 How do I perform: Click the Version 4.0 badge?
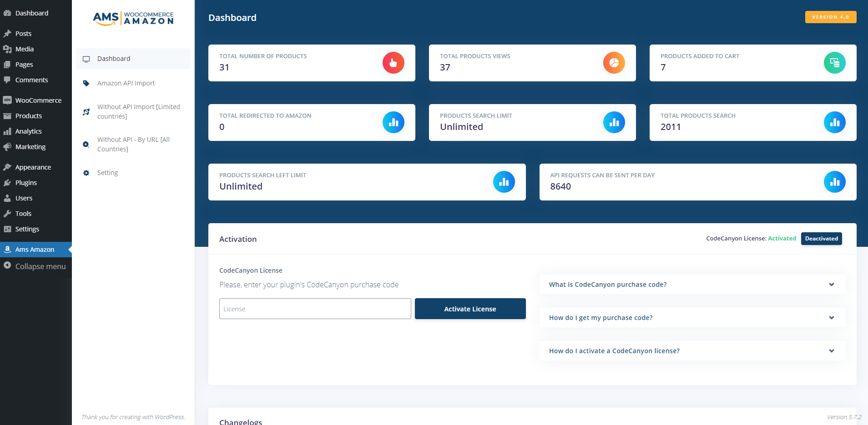coord(831,17)
